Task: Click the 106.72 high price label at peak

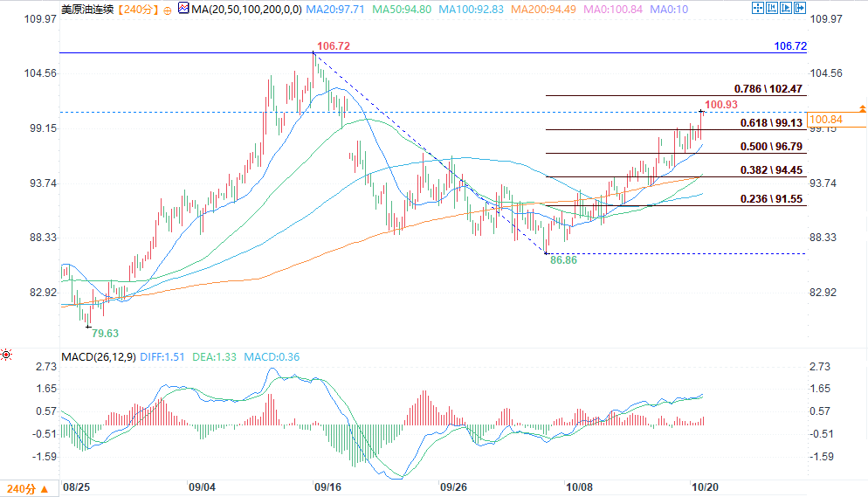Action: (334, 46)
